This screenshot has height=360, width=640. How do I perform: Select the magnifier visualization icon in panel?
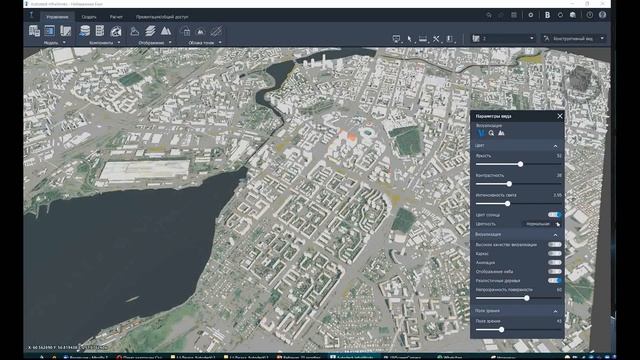click(491, 133)
